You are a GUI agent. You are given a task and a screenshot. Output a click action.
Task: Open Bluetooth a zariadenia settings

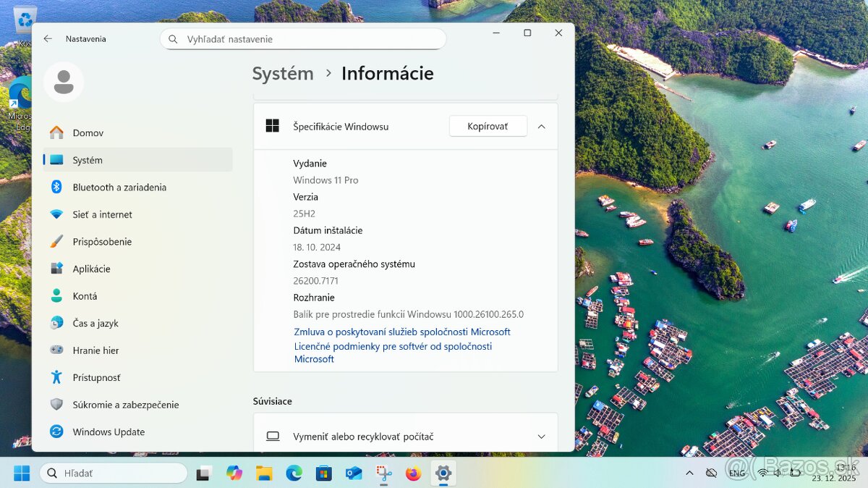(x=119, y=188)
